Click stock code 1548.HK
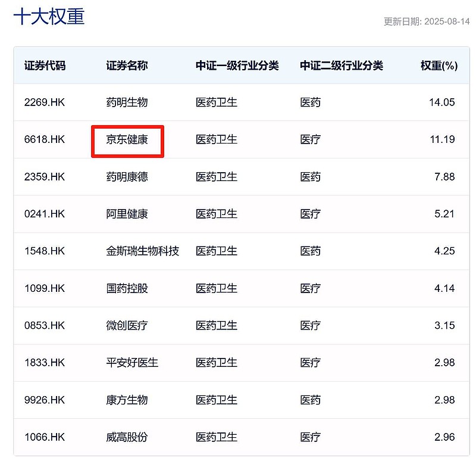This screenshot has width=476, height=461. pyautogui.click(x=45, y=251)
